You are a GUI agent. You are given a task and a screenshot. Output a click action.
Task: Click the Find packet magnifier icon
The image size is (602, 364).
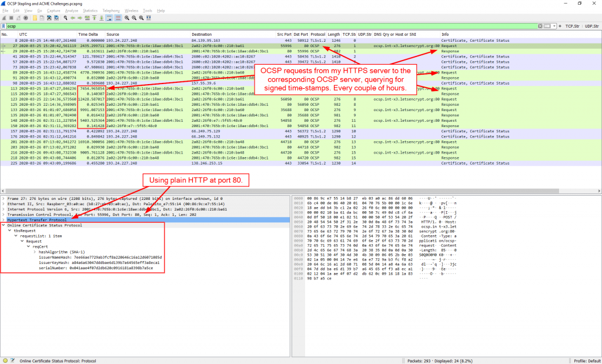[x=64, y=18]
